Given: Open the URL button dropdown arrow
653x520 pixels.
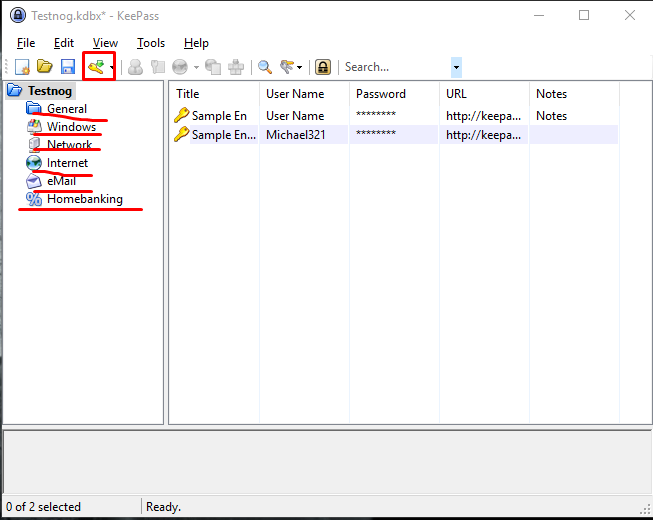Looking at the screenshot, I should point(196,67).
